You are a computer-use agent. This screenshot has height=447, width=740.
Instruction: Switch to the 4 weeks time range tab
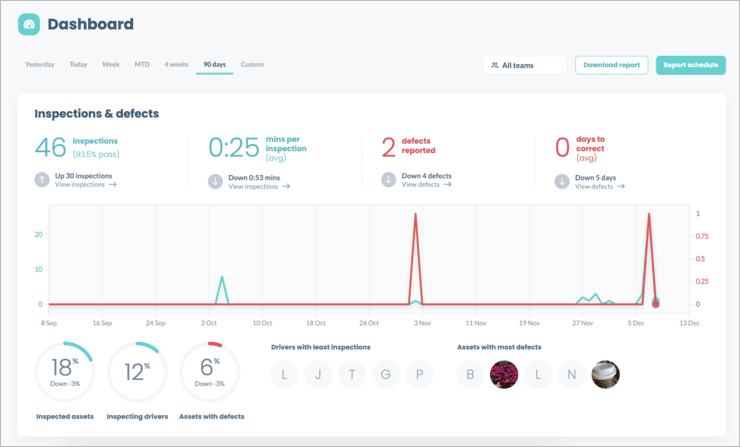[x=176, y=65]
